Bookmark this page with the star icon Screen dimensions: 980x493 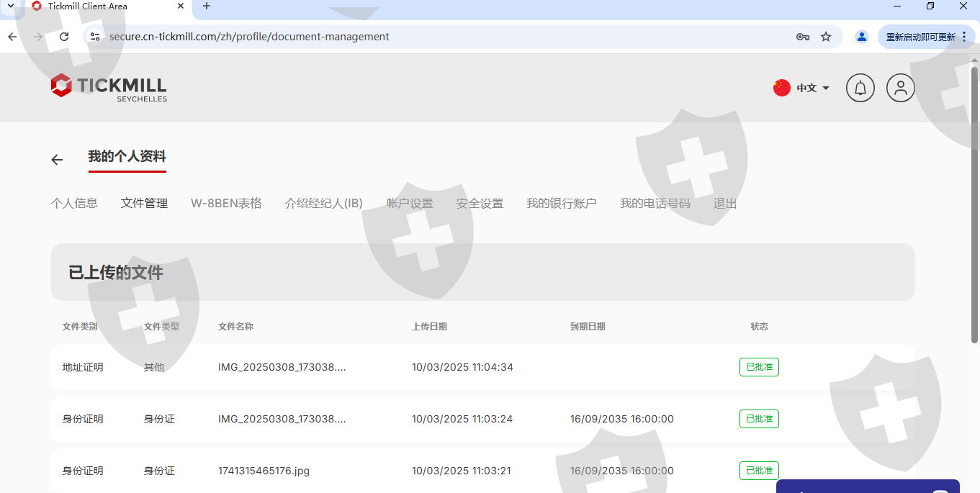[x=826, y=37]
